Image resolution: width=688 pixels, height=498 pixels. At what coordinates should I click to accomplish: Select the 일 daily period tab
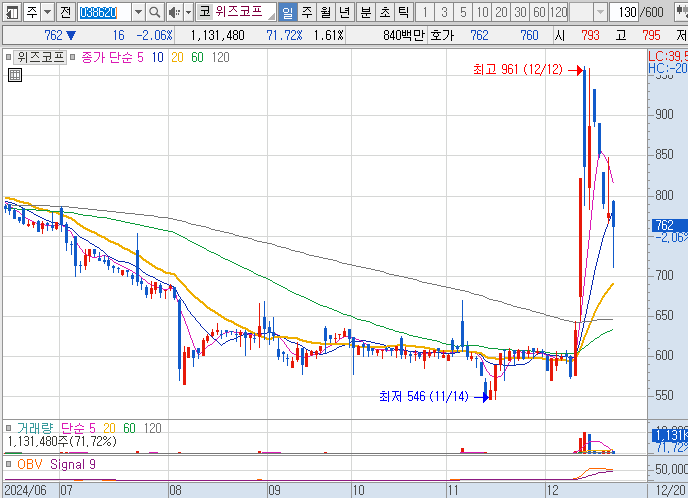[287, 12]
